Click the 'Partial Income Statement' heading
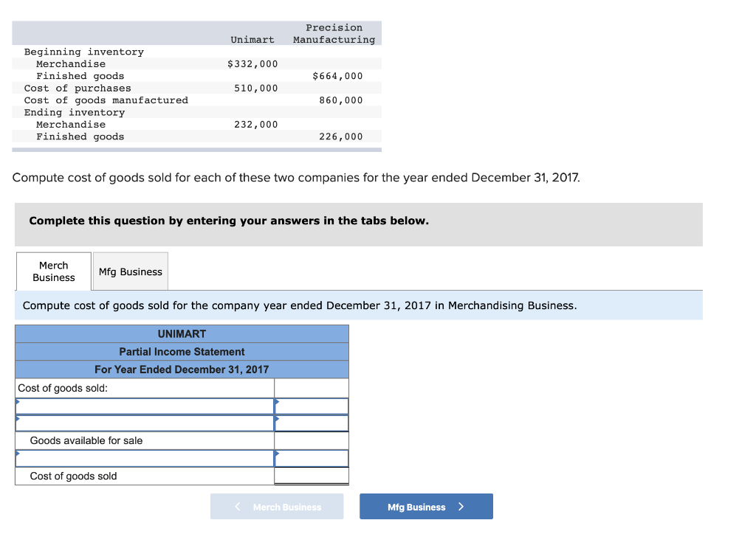756x537 pixels. [182, 352]
